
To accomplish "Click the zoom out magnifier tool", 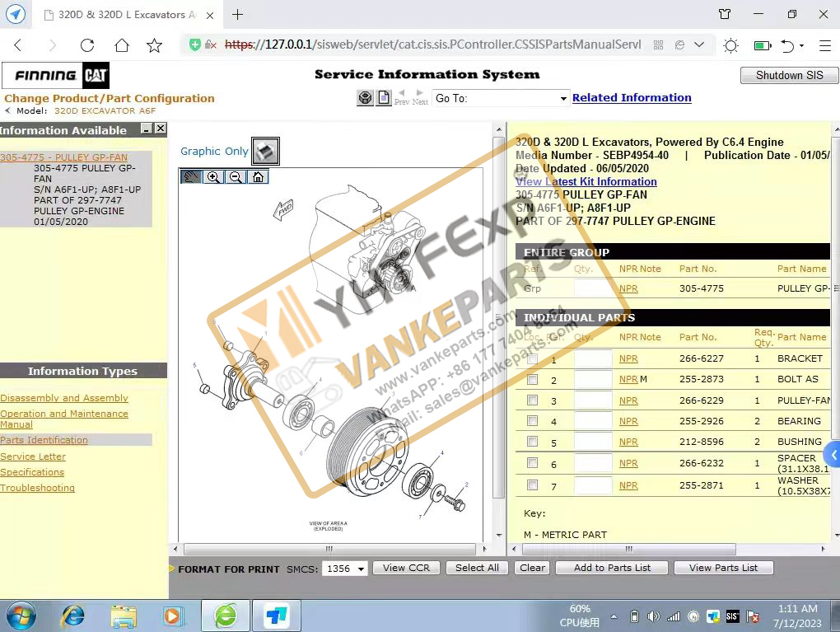I will (x=236, y=177).
